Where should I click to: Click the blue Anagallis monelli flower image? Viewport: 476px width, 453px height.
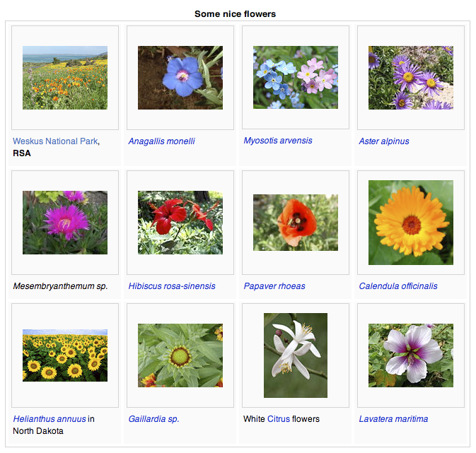(x=180, y=78)
